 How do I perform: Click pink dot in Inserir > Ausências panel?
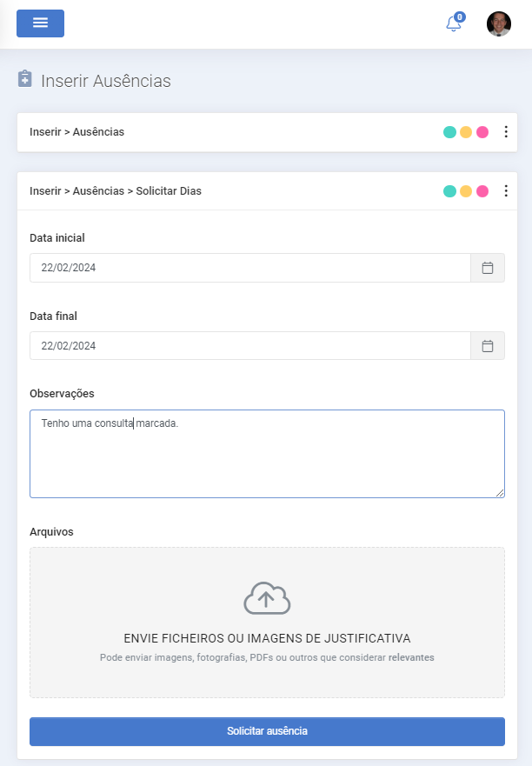tap(482, 132)
